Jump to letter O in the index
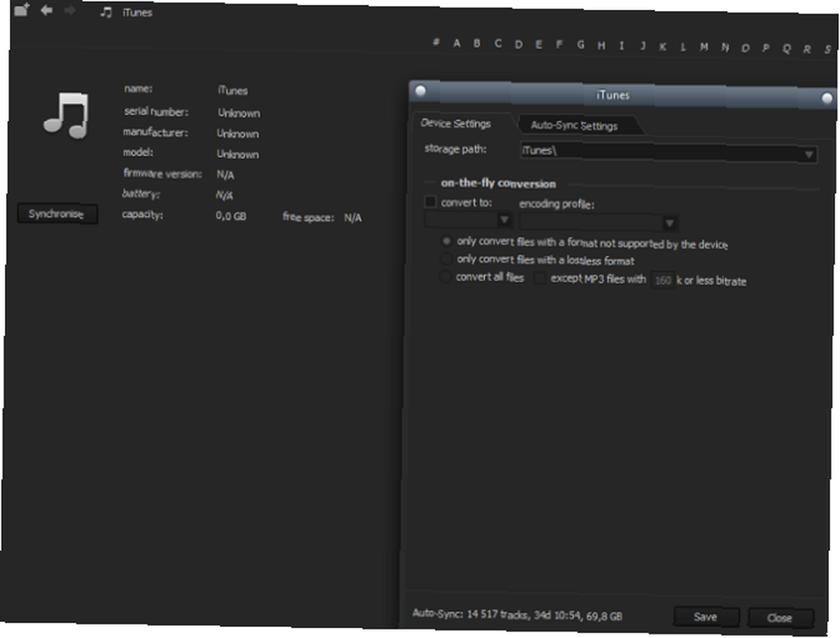Viewport: 840px width, 638px height. point(745,48)
